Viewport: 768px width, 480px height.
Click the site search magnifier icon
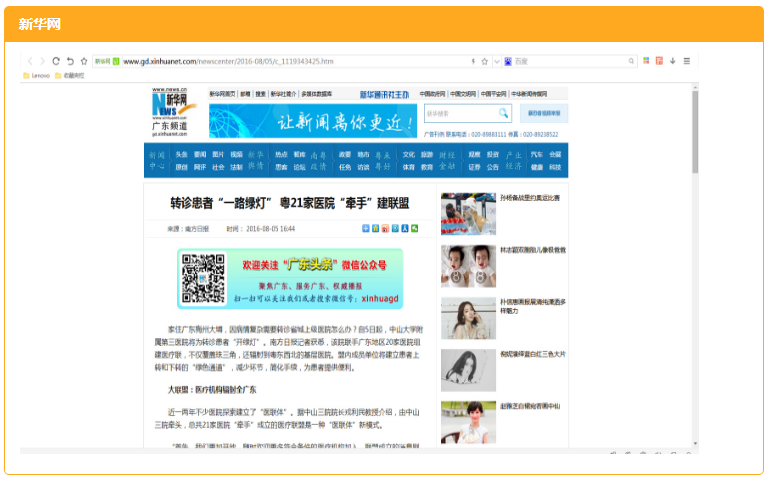click(504, 114)
